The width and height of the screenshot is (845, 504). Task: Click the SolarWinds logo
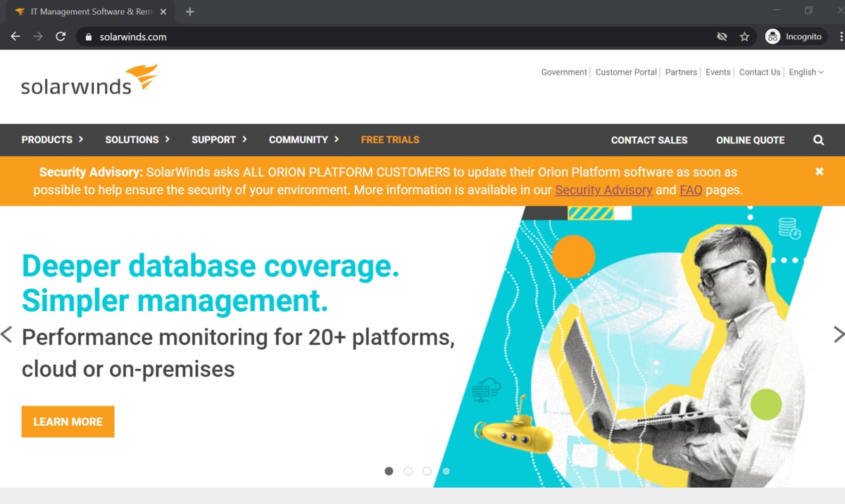pos(89,80)
